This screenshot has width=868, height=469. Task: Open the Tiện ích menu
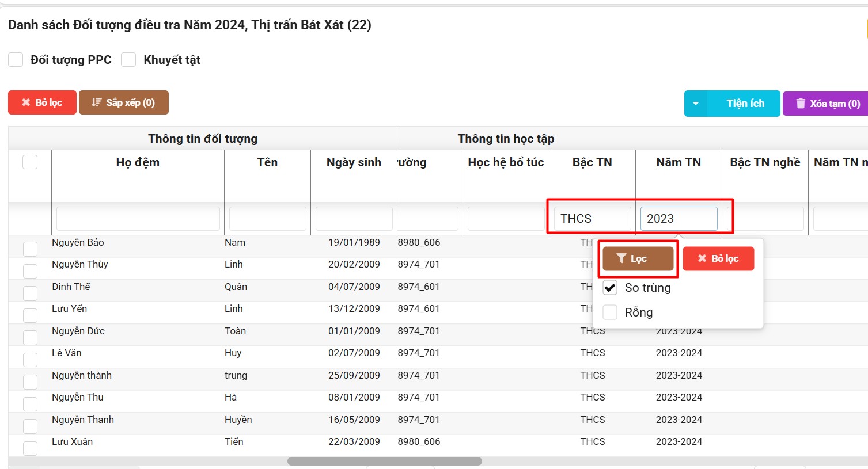745,104
